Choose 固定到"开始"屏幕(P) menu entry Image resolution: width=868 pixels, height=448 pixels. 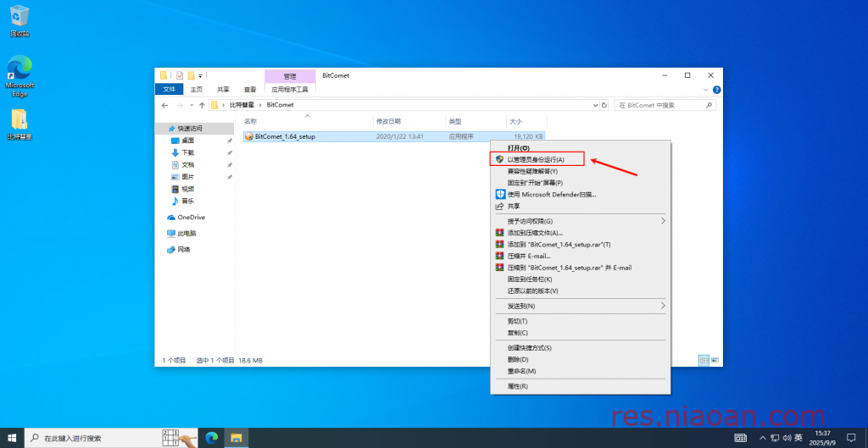pyautogui.click(x=580, y=183)
